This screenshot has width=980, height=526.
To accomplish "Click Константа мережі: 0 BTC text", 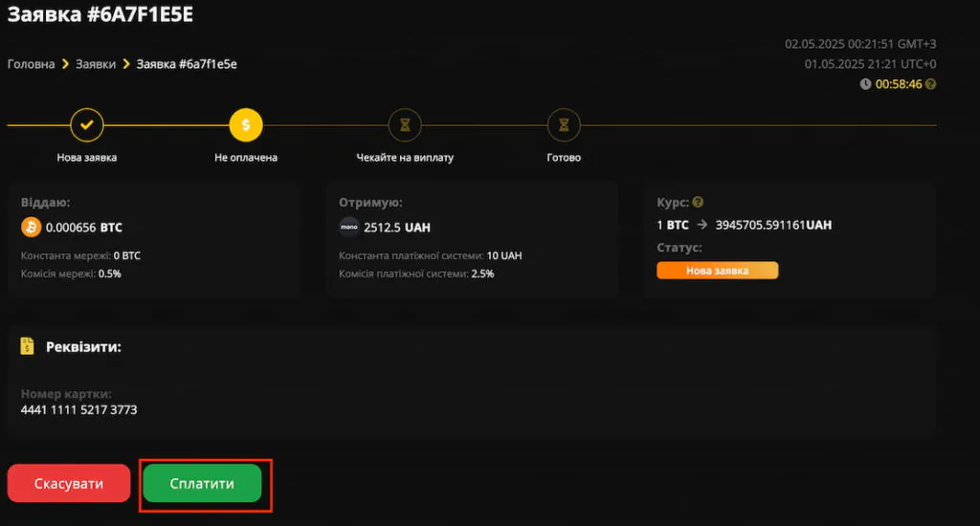I will 80,255.
